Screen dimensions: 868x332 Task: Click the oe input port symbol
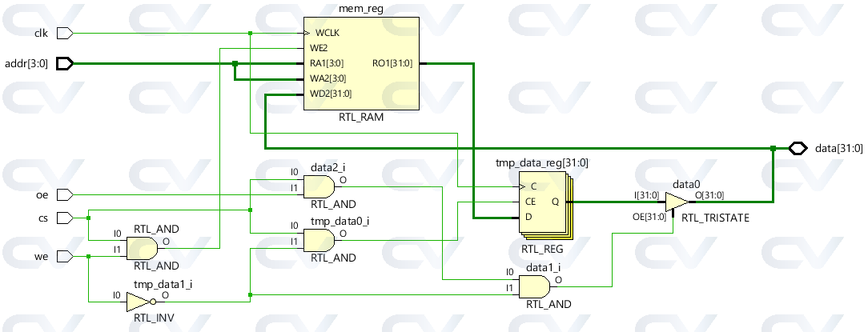tap(66, 194)
